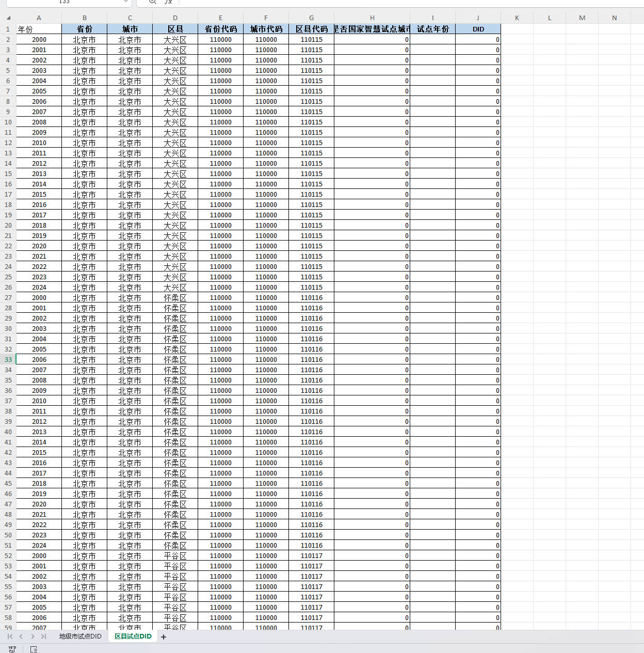This screenshot has height=653, width=644.
Task: Select column I header
Action: [432, 18]
